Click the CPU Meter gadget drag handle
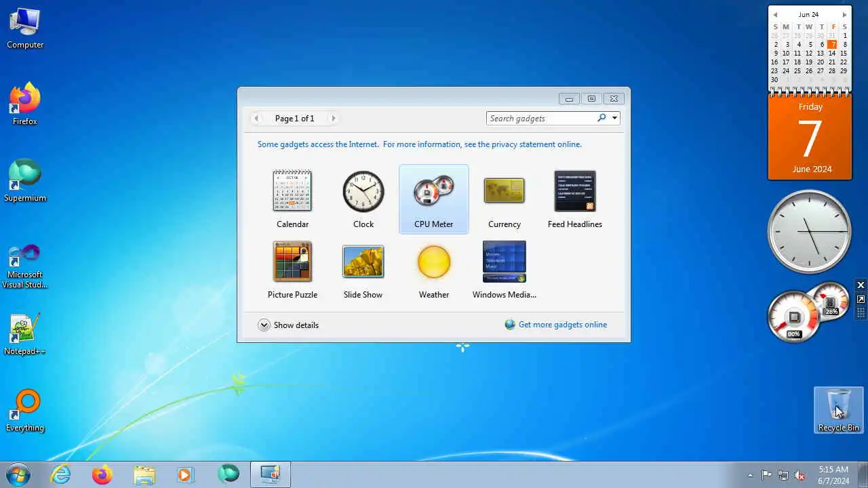The width and height of the screenshot is (868, 488). [x=861, y=312]
